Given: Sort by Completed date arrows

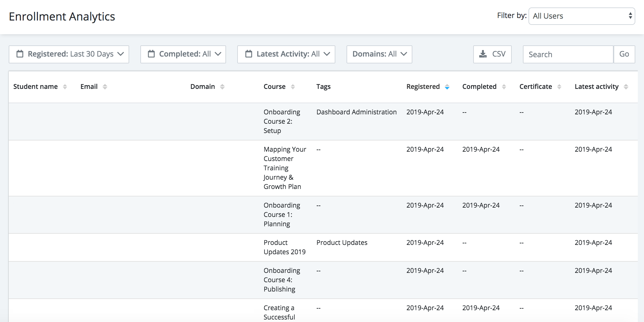Looking at the screenshot, I should click(x=504, y=87).
